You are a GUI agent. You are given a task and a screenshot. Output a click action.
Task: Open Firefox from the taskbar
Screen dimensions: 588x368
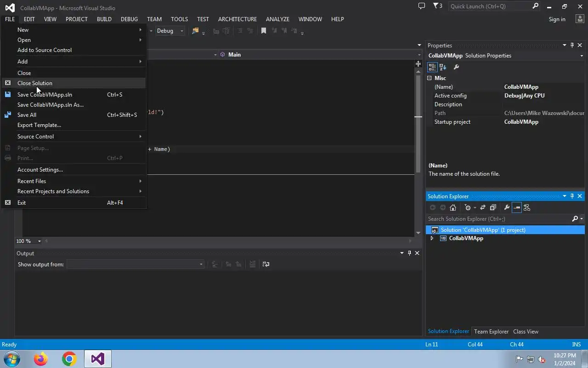click(x=40, y=359)
